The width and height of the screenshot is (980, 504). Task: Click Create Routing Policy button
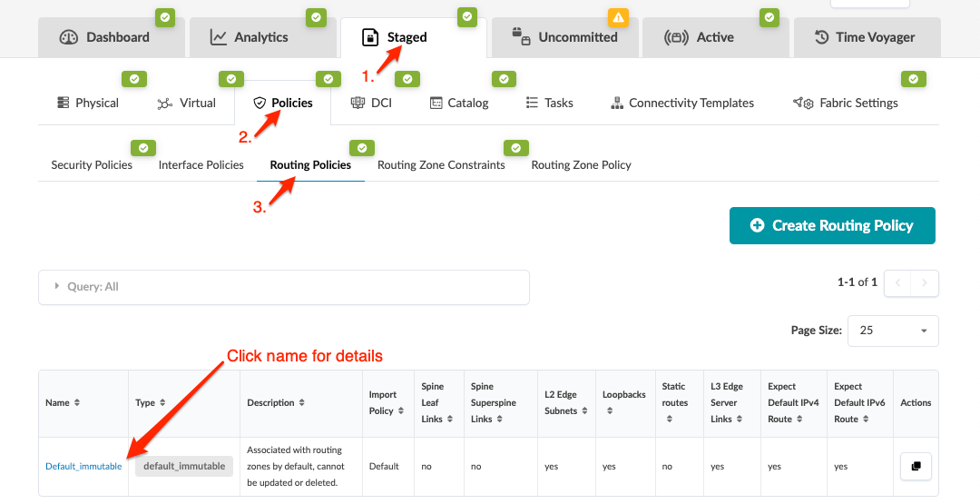coord(832,225)
